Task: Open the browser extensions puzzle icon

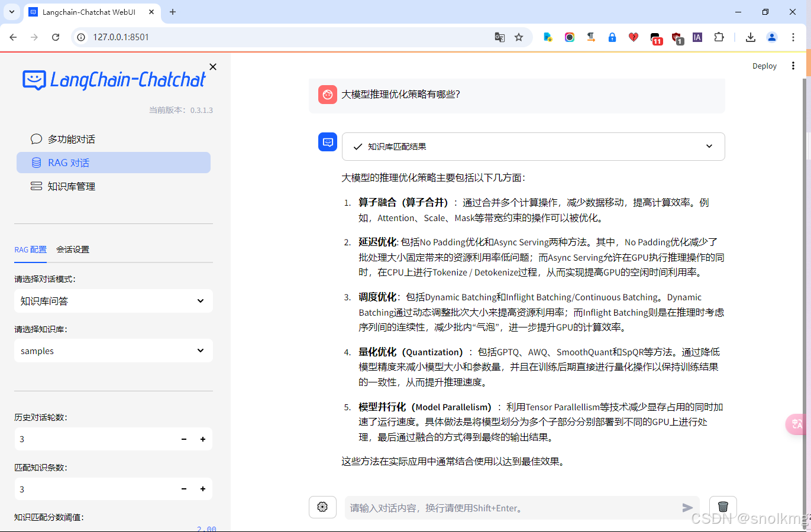Action: [x=719, y=37]
